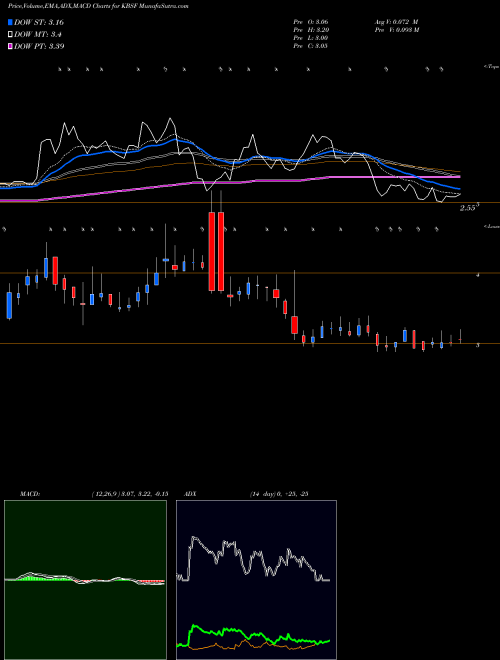This screenshot has width=500, height=660.
Task: Click the 'DOW MT: 3.4' legend label
Action: point(37,34)
